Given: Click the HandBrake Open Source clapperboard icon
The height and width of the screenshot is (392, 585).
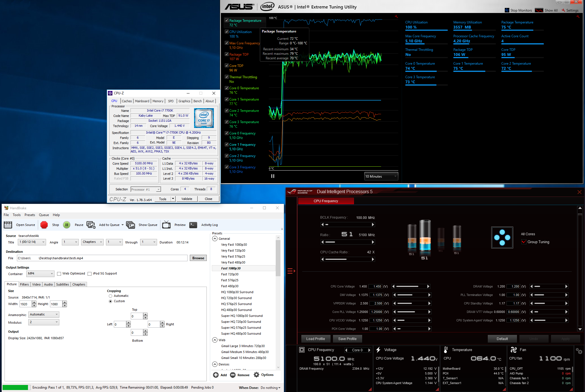Looking at the screenshot, I should (8, 225).
